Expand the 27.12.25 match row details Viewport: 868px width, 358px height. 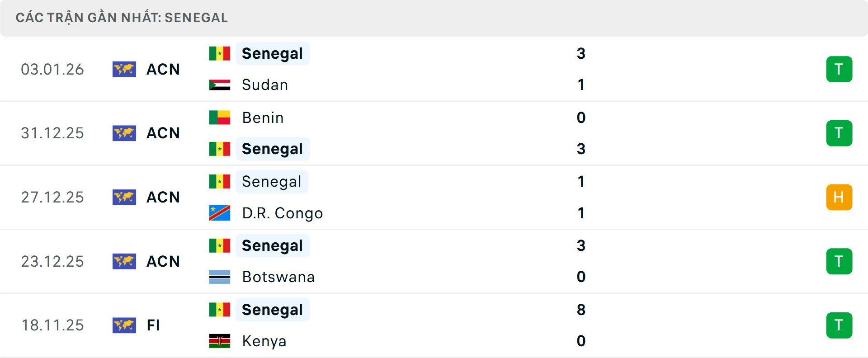tap(434, 197)
